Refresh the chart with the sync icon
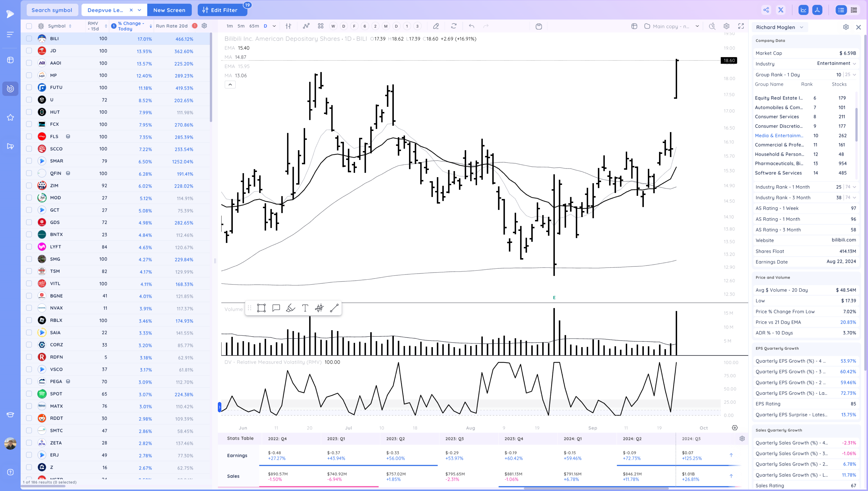This screenshot has height=491, width=868. click(x=454, y=26)
